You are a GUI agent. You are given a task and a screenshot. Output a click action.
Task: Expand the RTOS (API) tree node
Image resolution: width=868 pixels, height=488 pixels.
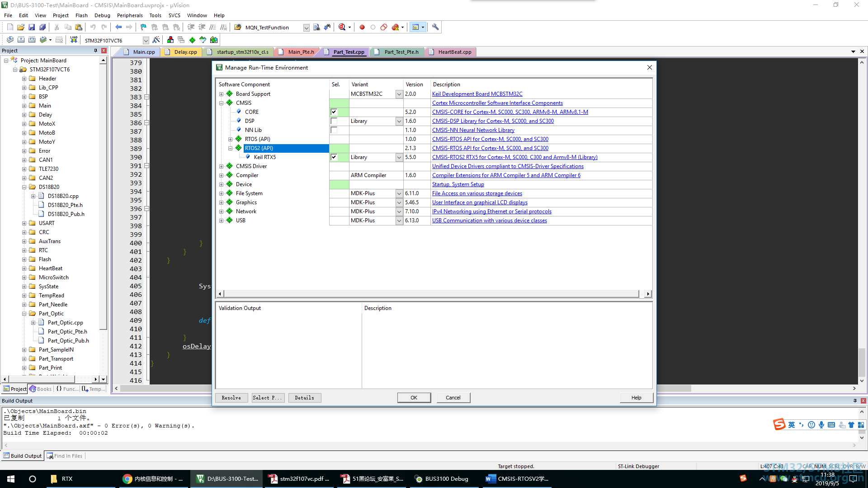point(231,139)
